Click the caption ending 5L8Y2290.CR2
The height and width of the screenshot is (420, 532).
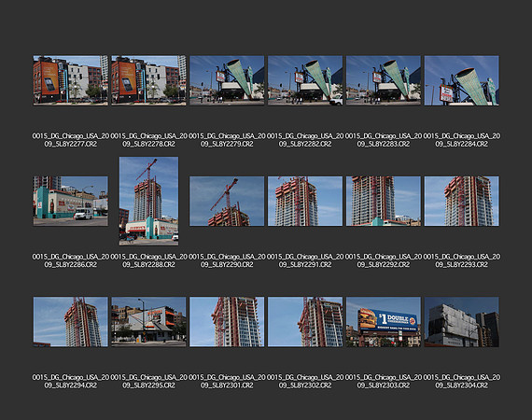pos(227,260)
